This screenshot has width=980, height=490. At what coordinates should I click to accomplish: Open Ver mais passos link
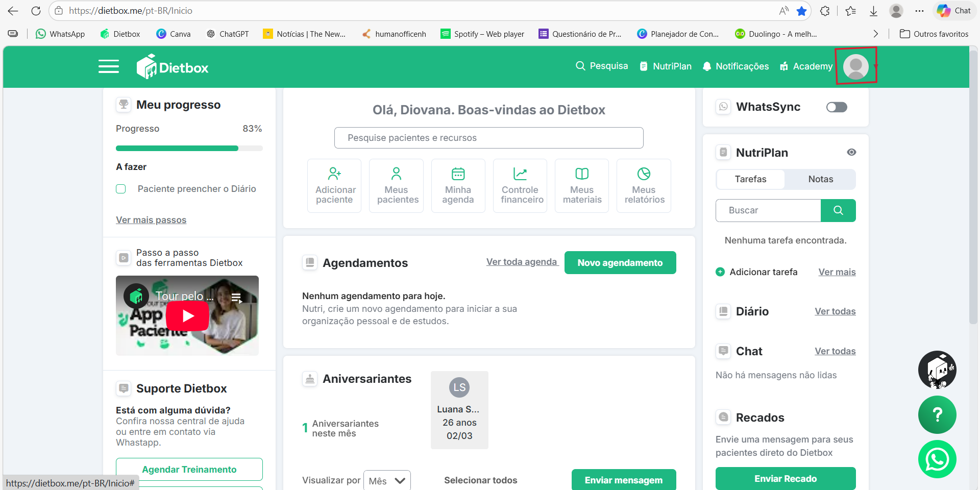tap(151, 220)
